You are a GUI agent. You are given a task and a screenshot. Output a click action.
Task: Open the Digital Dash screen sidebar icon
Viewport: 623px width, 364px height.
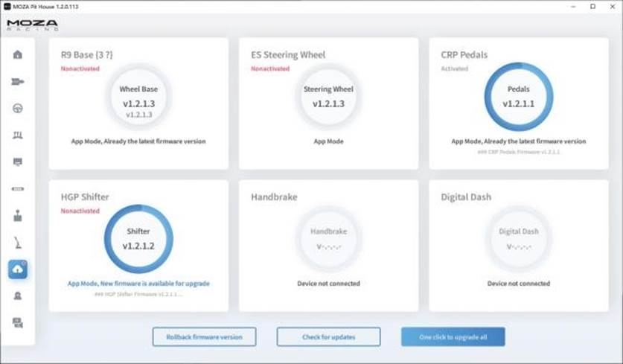coord(17,162)
